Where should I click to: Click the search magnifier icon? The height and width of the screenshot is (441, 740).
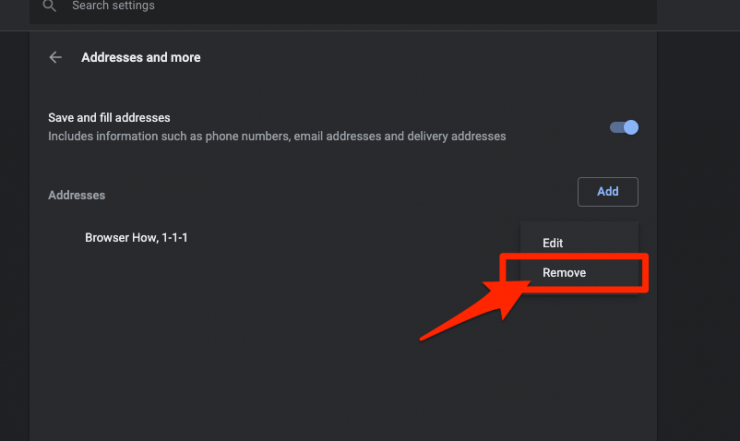pyautogui.click(x=49, y=6)
